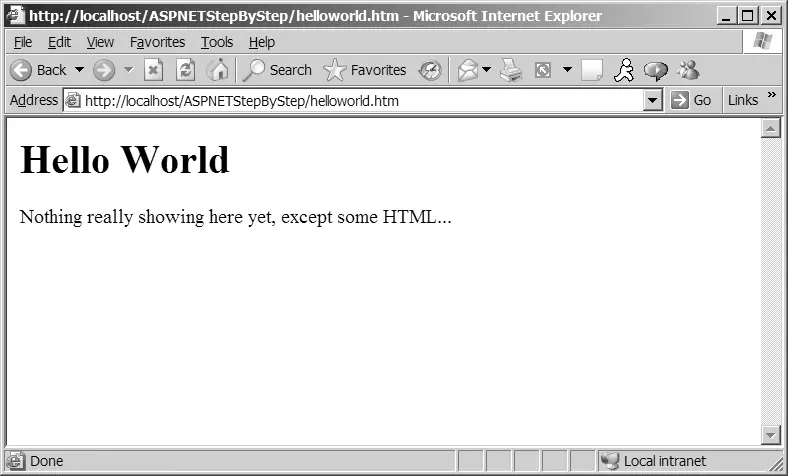
Task: Click the scrollbar down arrow
Action: coord(770,435)
